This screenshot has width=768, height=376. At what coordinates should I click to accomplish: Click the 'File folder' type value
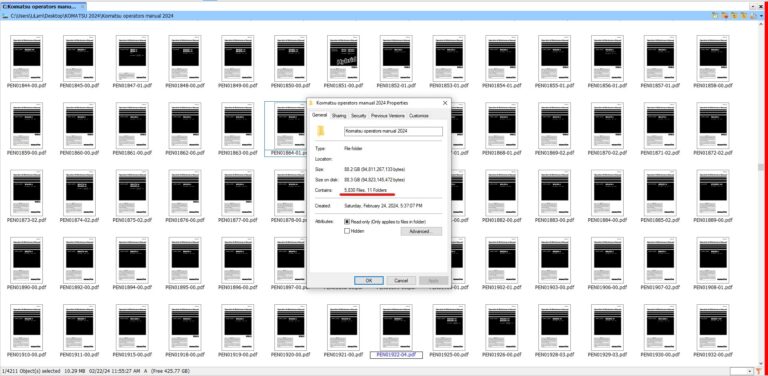point(353,148)
